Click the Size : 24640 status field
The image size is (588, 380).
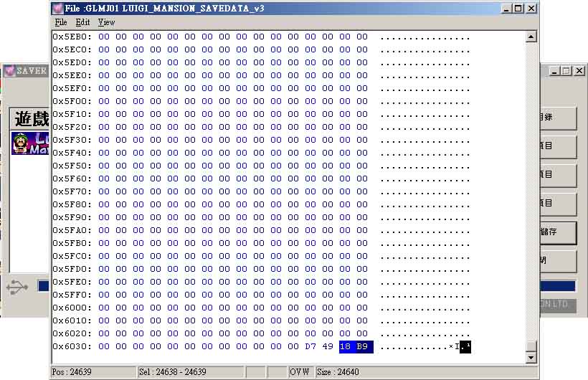pos(427,372)
